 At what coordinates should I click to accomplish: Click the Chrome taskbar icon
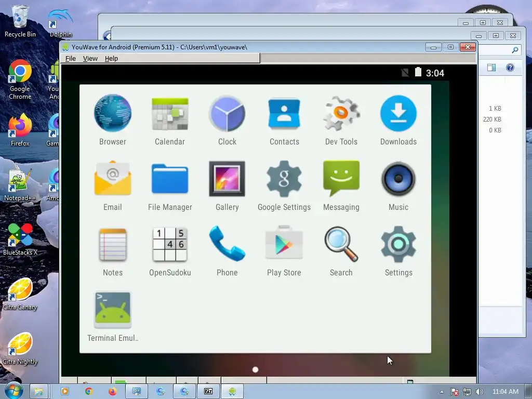pos(88,392)
